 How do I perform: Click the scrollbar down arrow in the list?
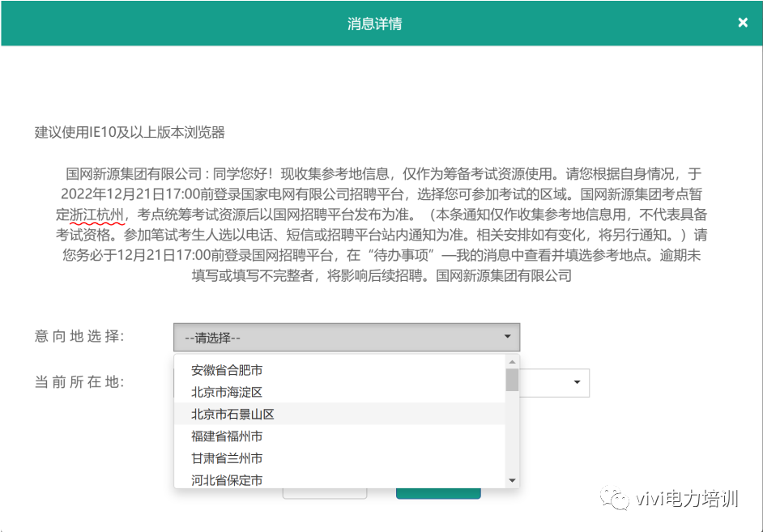pyautogui.click(x=513, y=481)
